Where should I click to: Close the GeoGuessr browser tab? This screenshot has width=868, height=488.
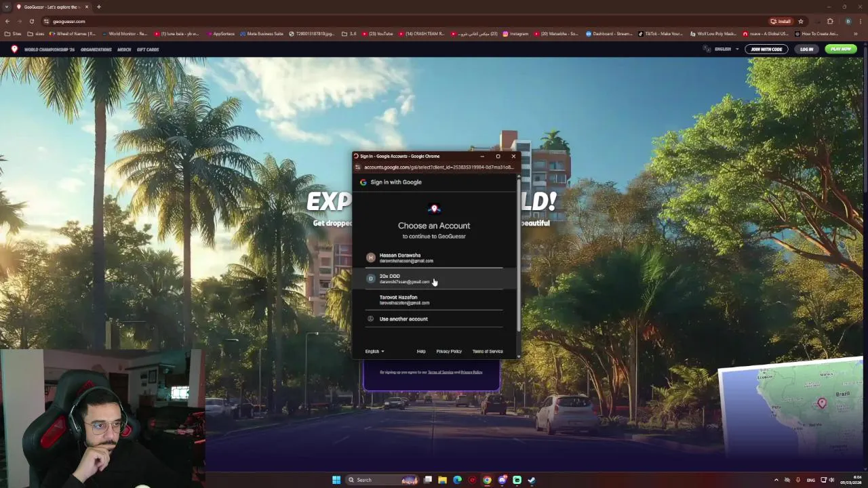point(87,7)
